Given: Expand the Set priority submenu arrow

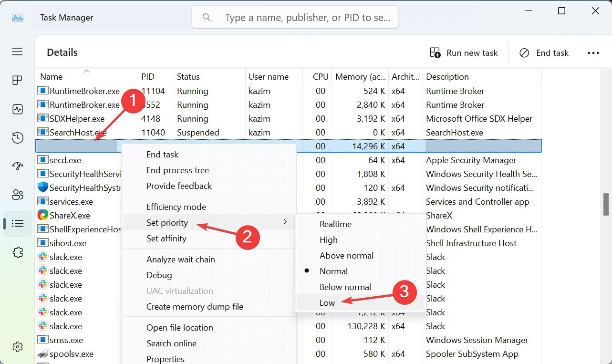Looking at the screenshot, I should tap(285, 222).
